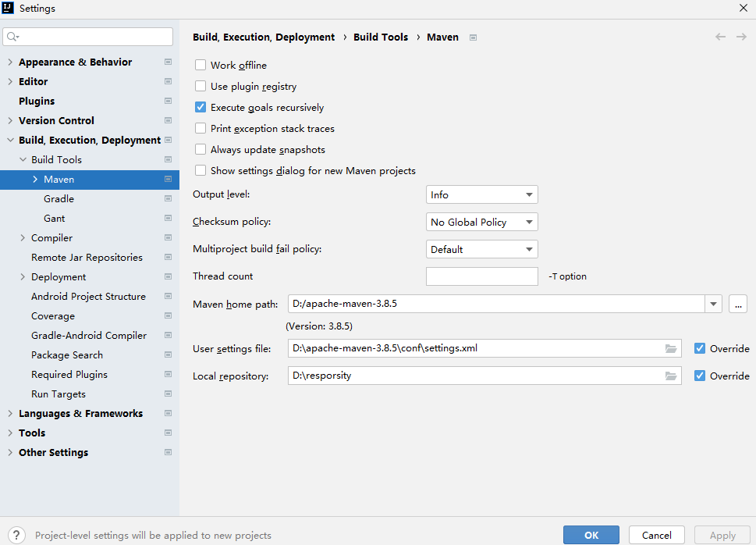This screenshot has height=545, width=756.
Task: Click the icon after the Maven breadcrumb
Action: [x=473, y=37]
